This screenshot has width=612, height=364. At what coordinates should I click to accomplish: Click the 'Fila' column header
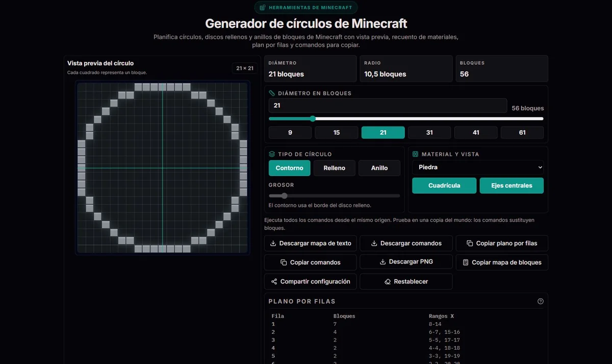tap(277, 316)
